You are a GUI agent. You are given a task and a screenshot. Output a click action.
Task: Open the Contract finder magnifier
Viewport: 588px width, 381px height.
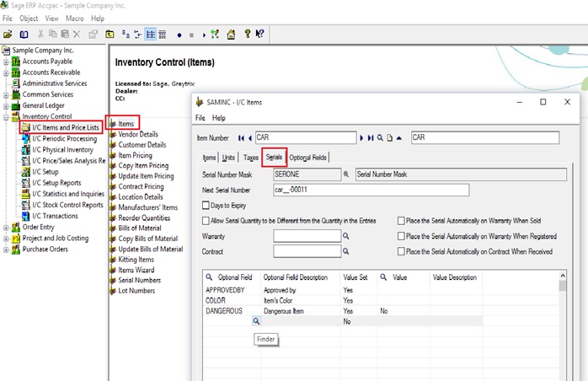click(x=345, y=251)
